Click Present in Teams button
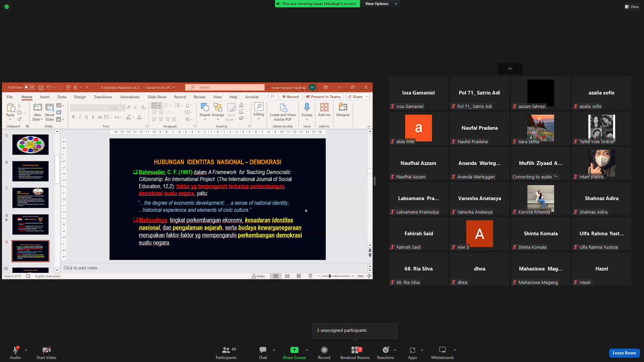The width and height of the screenshot is (644, 362). coord(323,97)
